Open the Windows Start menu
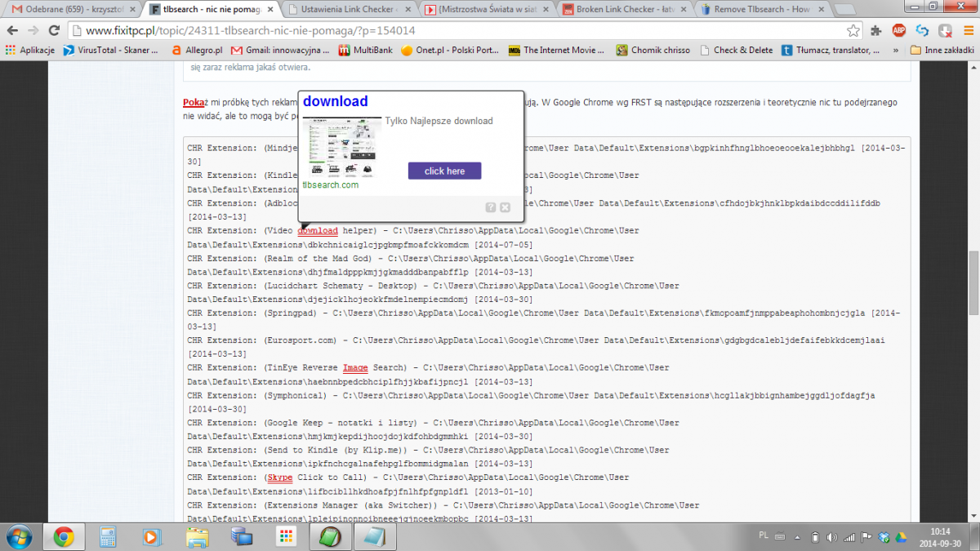 click(18, 536)
